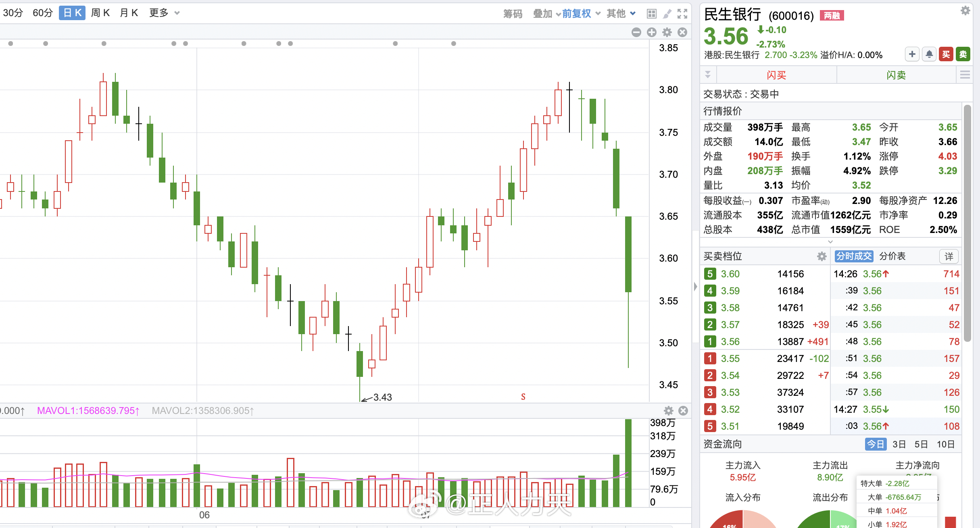The image size is (980, 528).
Task: Open 详 detail button
Action: click(x=949, y=256)
